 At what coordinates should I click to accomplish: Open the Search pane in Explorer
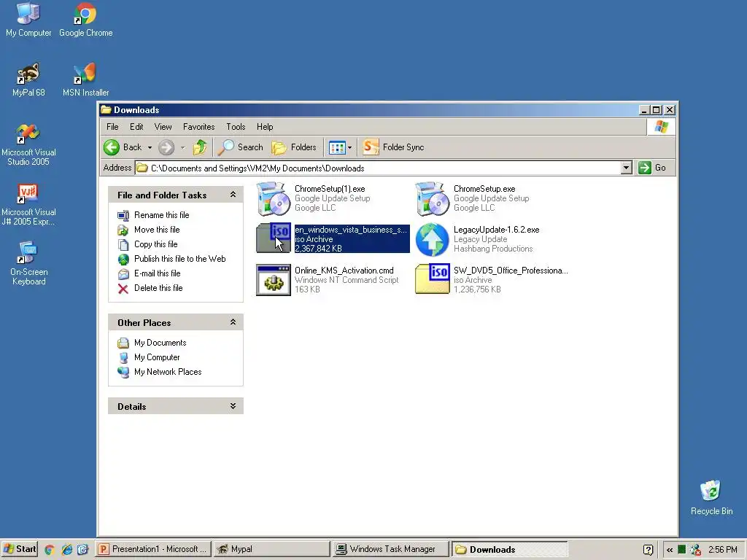point(240,147)
